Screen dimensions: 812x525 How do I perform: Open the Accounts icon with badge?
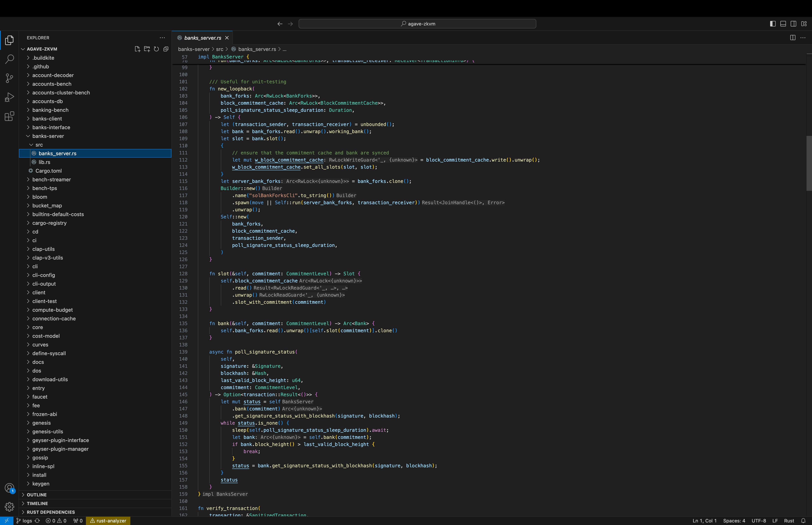(x=9, y=488)
